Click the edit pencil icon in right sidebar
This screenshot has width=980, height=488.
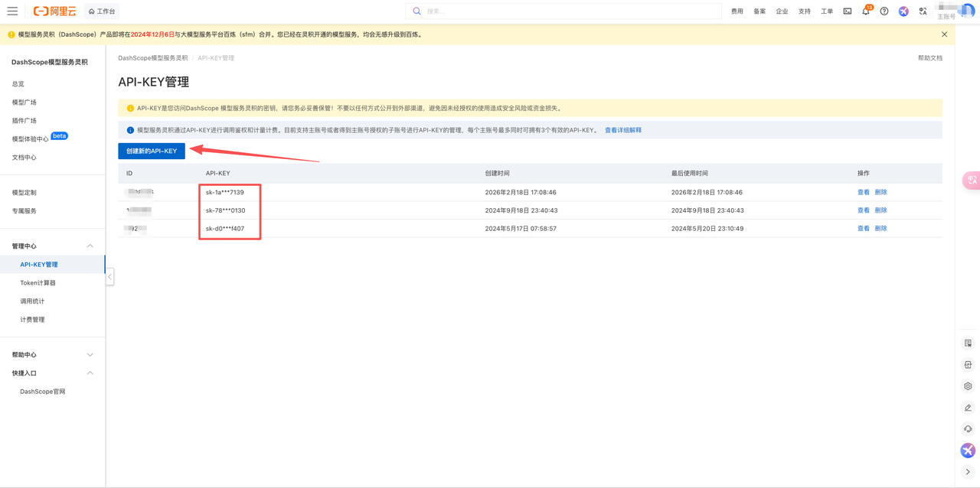click(968, 408)
